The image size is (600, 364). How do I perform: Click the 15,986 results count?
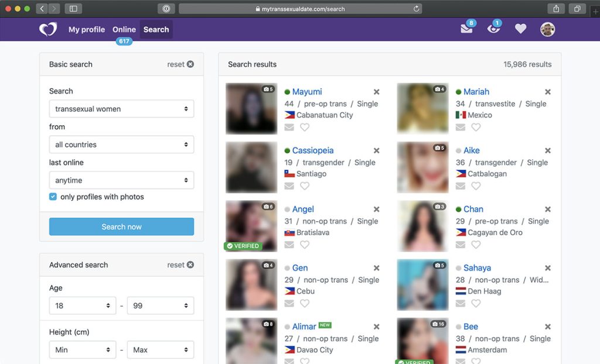click(x=527, y=64)
